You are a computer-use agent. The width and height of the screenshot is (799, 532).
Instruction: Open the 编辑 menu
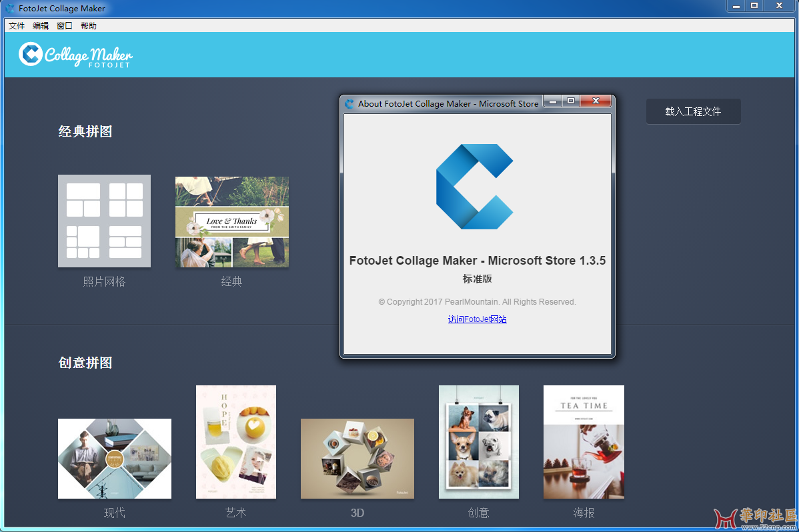(40, 25)
